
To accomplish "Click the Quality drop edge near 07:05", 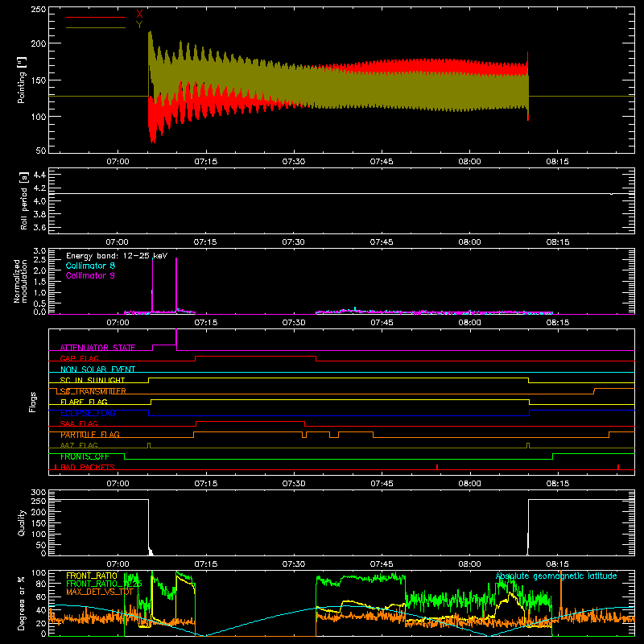I will tap(148, 526).
